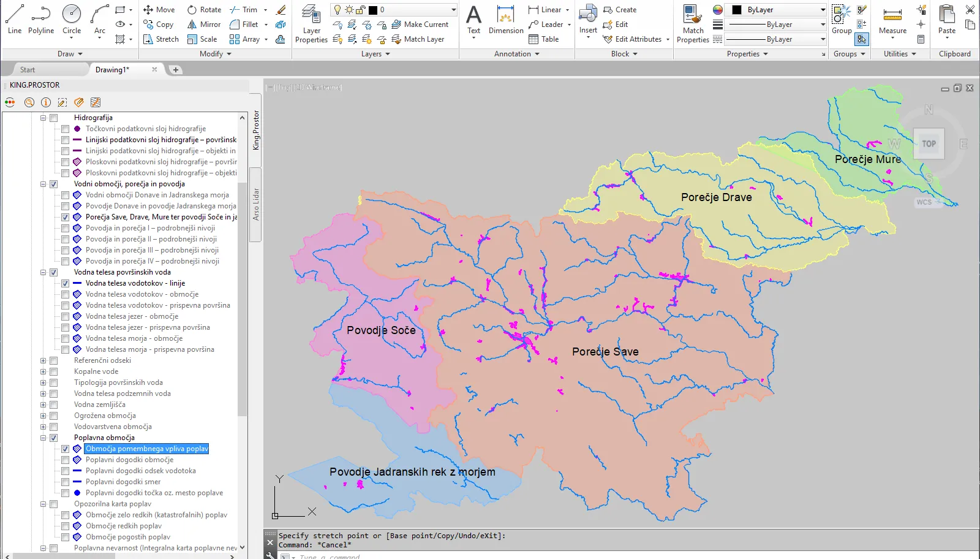Check Vodna telesa jezer - območje
Screen dimensions: 980x559
point(65,316)
